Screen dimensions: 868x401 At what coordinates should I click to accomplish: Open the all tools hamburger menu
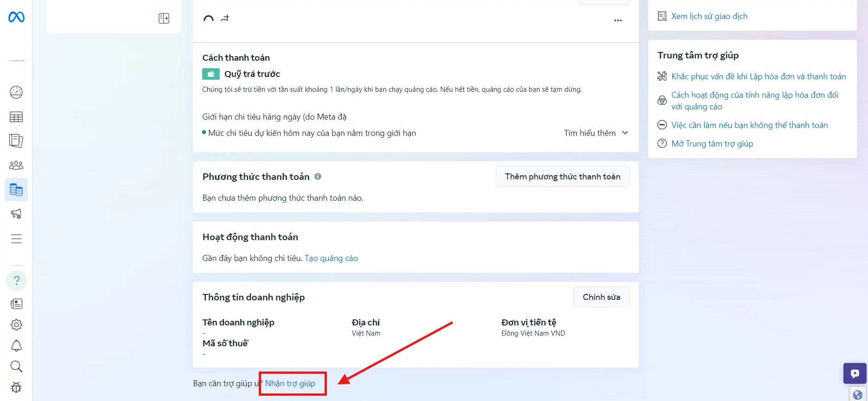[x=16, y=239]
